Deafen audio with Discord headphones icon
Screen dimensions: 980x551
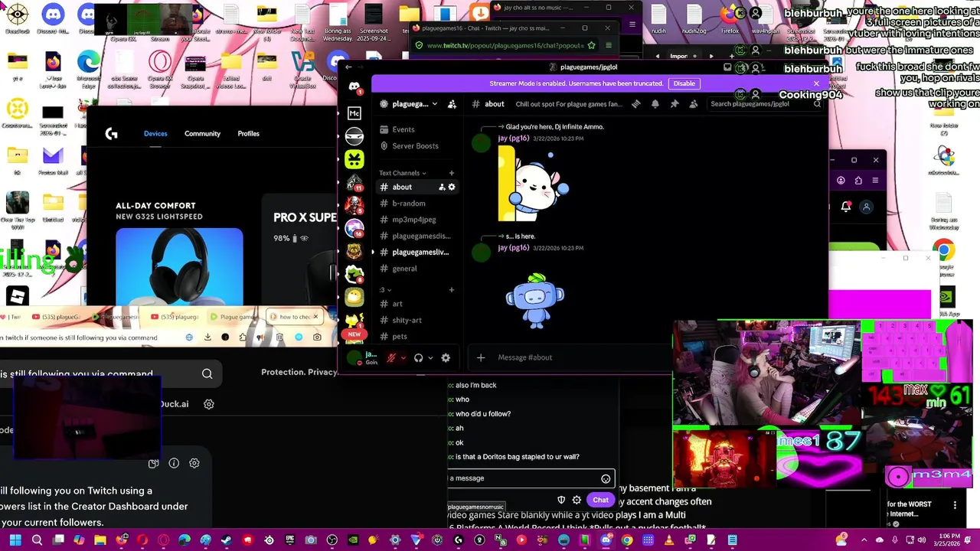tap(418, 357)
